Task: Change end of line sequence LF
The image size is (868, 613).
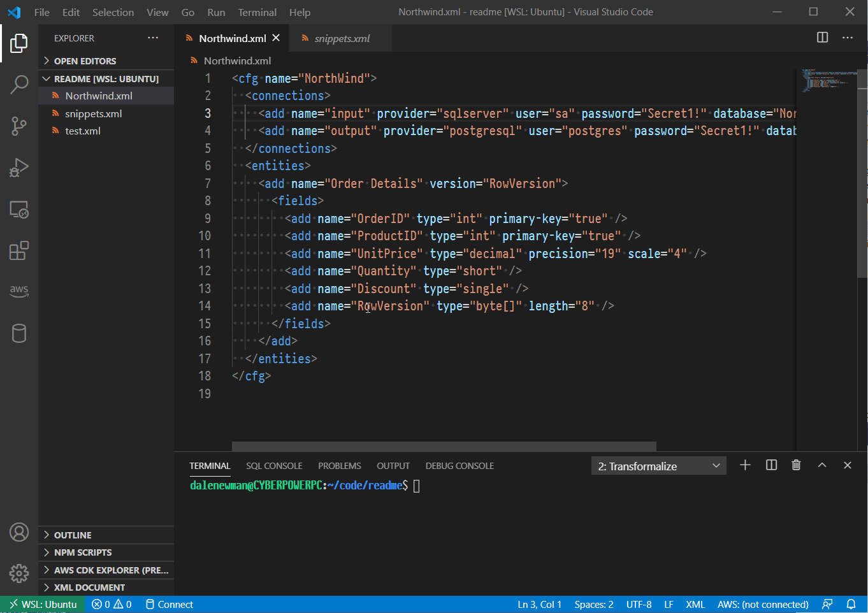Action: [669, 604]
